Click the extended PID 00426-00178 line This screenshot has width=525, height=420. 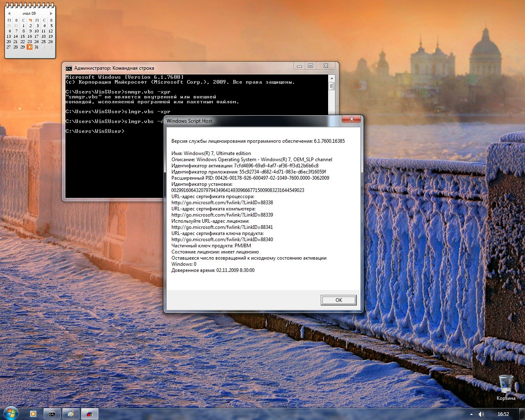tap(250, 178)
